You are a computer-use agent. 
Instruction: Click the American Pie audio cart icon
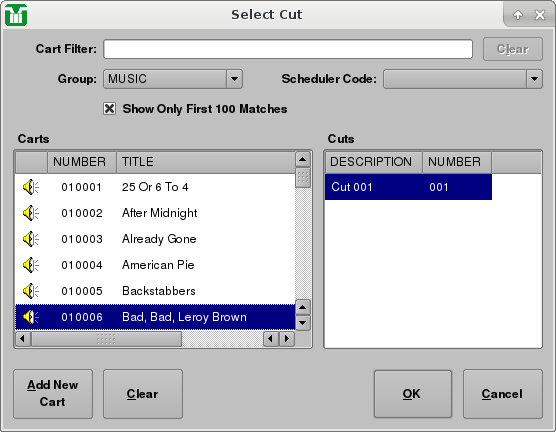click(x=31, y=265)
